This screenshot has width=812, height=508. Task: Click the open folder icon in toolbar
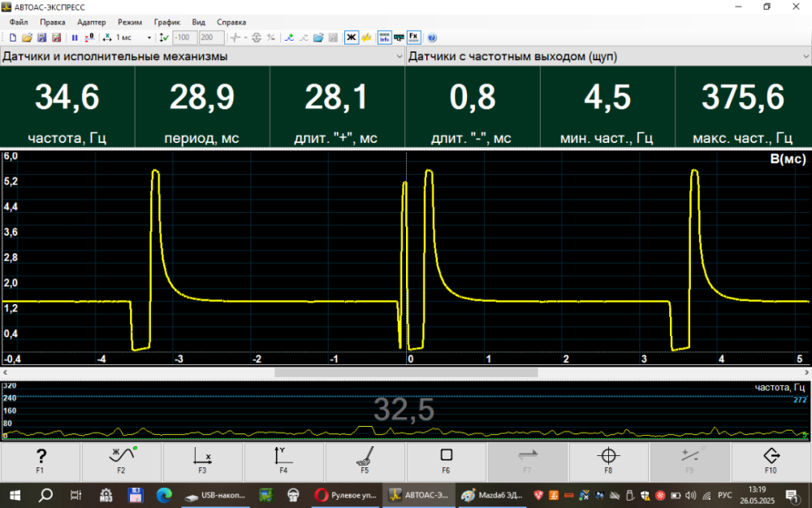(27, 37)
